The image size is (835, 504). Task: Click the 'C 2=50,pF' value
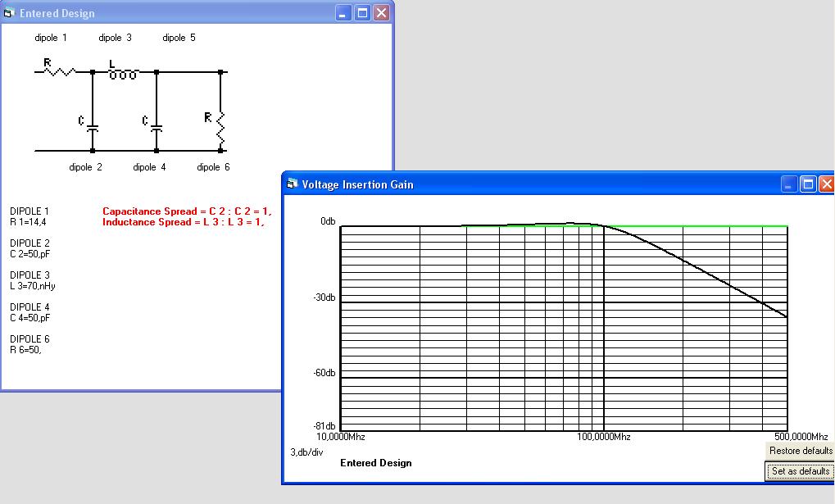tap(29, 254)
